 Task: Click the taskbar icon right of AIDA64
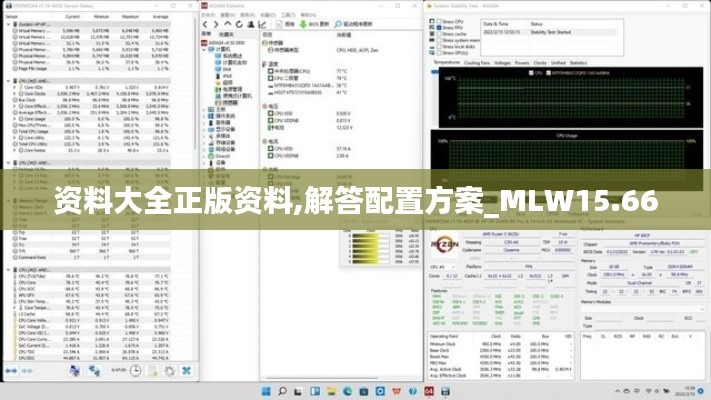click(x=445, y=391)
